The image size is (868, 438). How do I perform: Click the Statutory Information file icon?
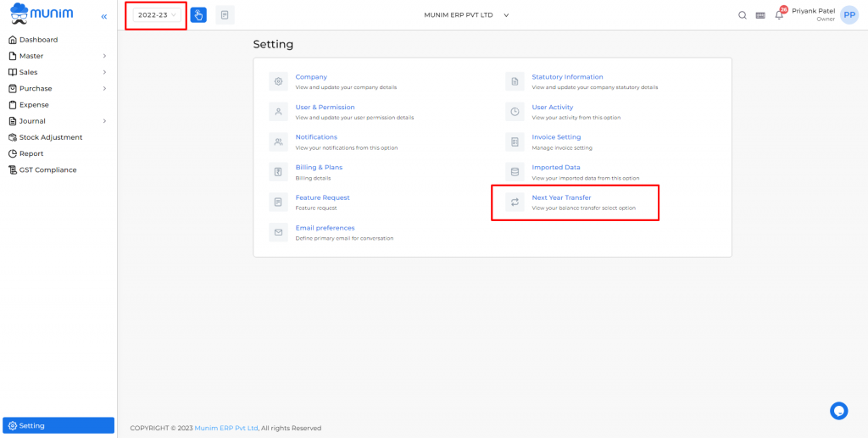515,81
